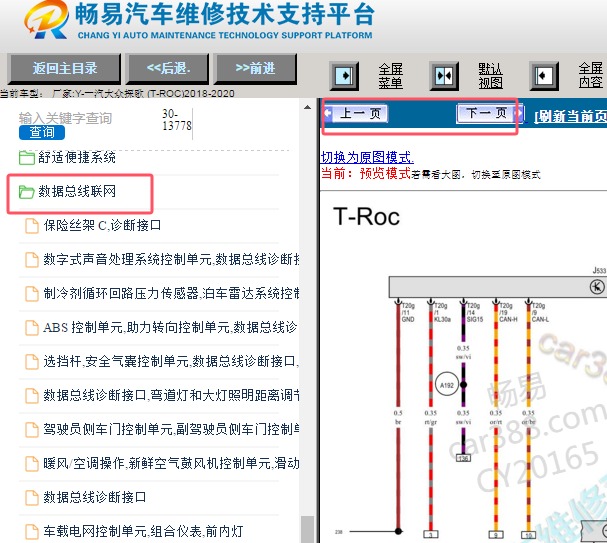Click the A192 connection node in diagram
Image resolution: width=607 pixels, height=543 pixels.
click(447, 385)
